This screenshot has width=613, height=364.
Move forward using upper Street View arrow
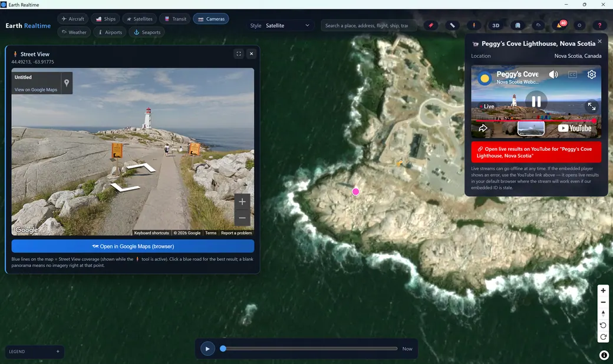141,167
